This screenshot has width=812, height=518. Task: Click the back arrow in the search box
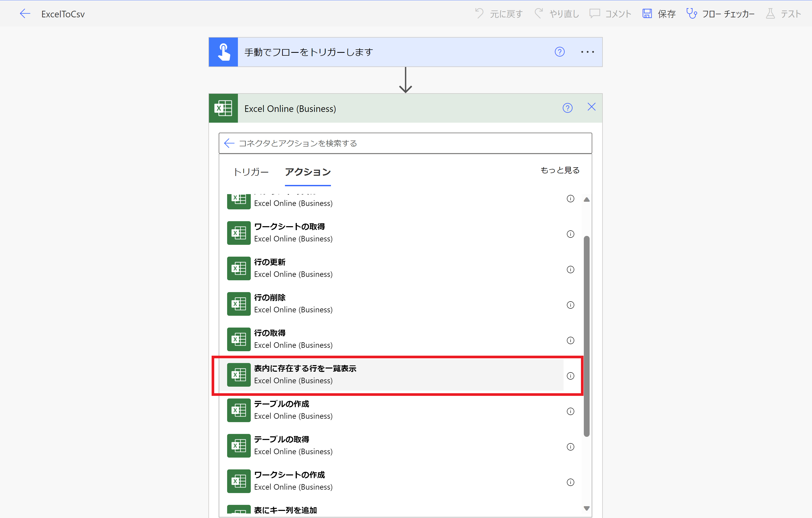[229, 143]
